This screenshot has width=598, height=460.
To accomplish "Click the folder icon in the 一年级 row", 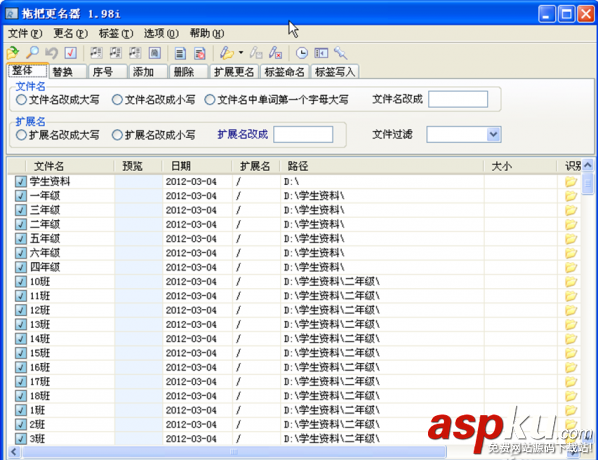I will (x=571, y=196).
